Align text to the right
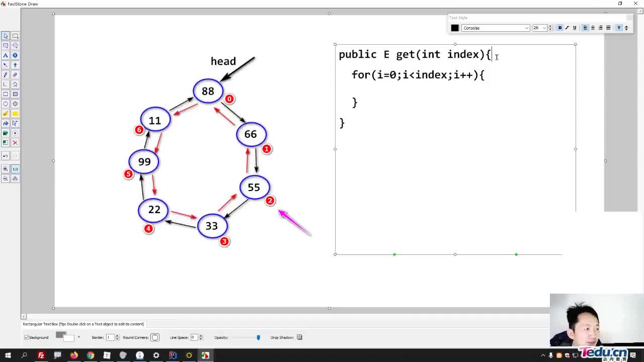644x362 pixels. coord(600,28)
